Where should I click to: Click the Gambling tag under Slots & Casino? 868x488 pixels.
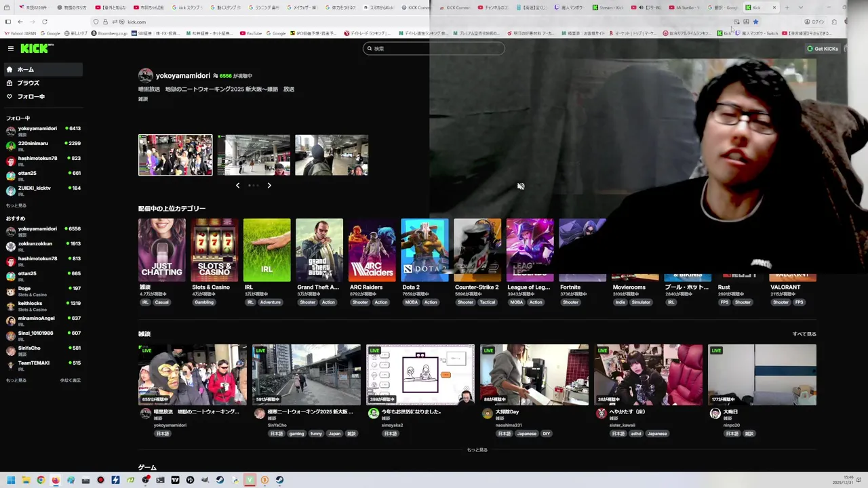point(204,302)
